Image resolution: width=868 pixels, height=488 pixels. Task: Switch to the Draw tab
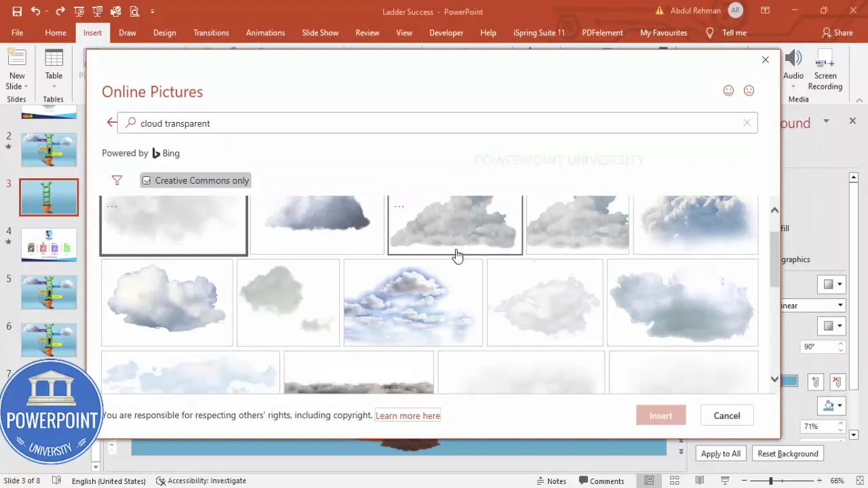point(127,33)
